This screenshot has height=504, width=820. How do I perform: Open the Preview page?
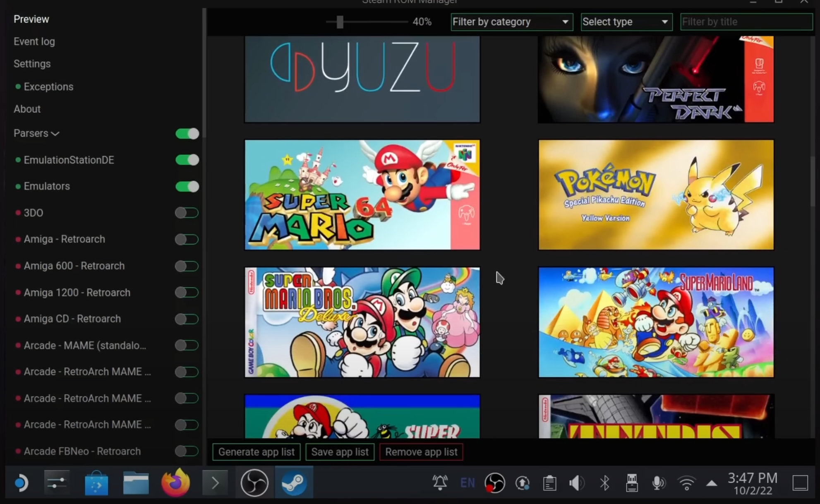31,19
